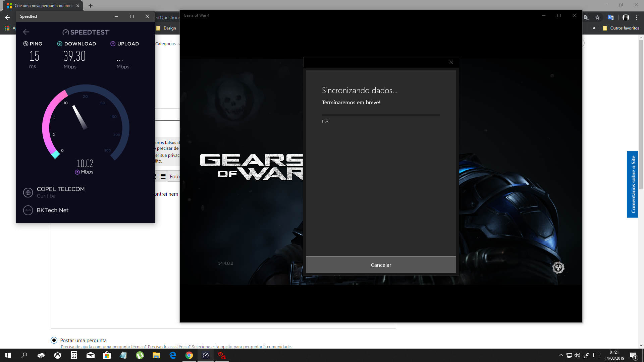Open the Chrome Apps grid shortcut

click(7, 28)
